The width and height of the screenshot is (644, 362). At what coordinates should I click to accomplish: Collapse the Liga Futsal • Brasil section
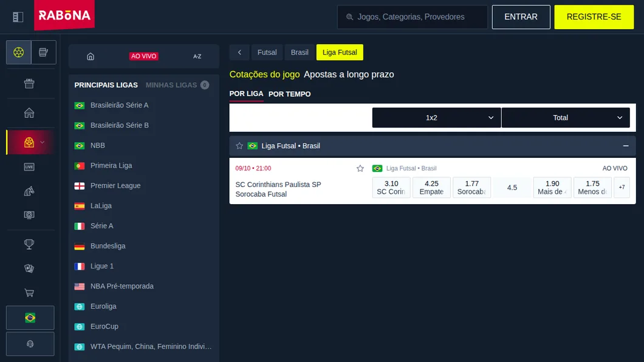(626, 146)
